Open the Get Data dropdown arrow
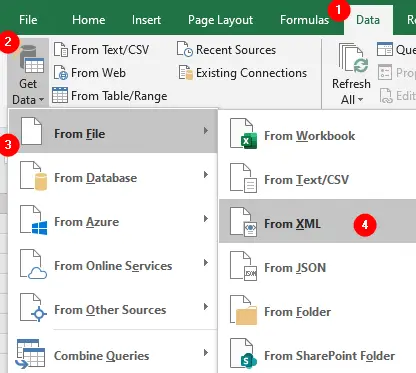Viewport: 416px width, 373px height. (41, 99)
